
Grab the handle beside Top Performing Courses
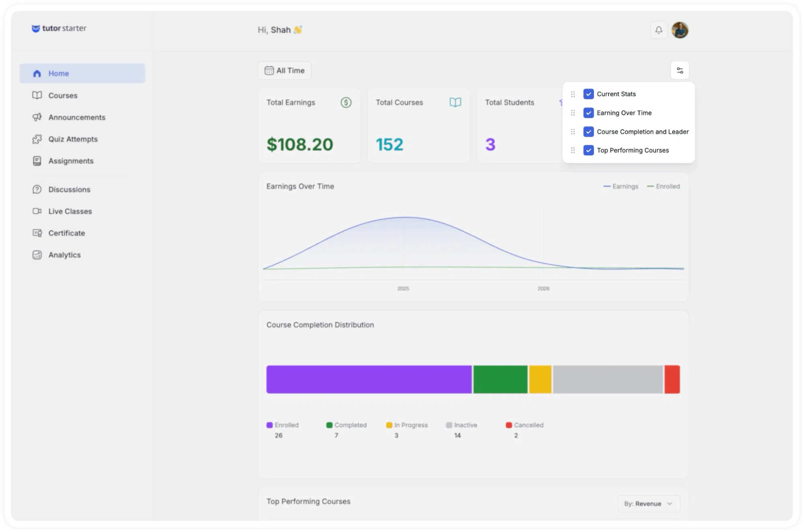coord(573,150)
